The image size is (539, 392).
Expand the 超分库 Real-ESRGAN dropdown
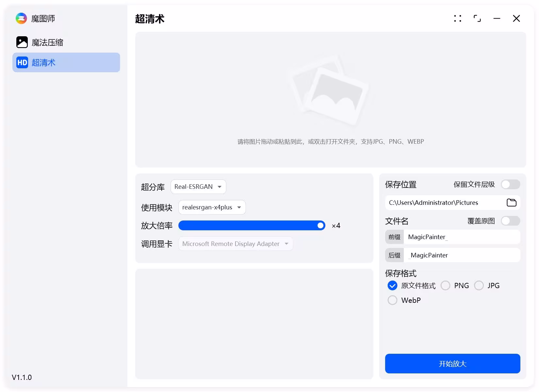tap(198, 187)
